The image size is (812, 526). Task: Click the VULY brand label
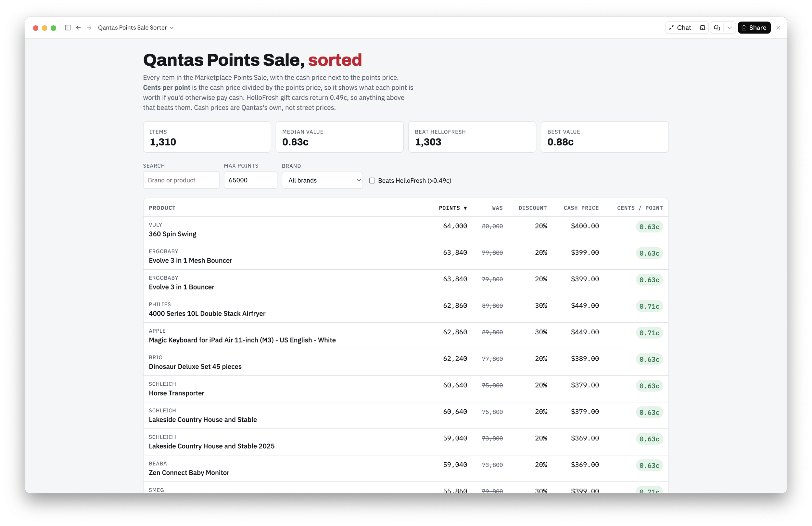155,225
